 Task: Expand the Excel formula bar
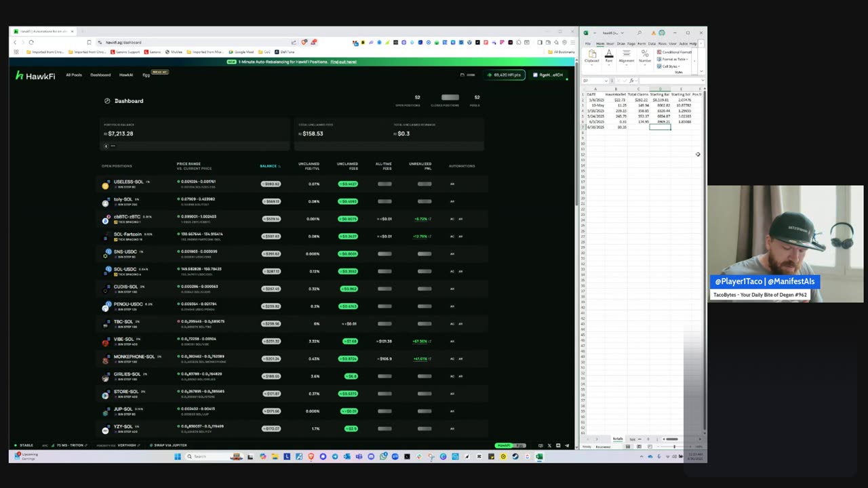point(703,81)
